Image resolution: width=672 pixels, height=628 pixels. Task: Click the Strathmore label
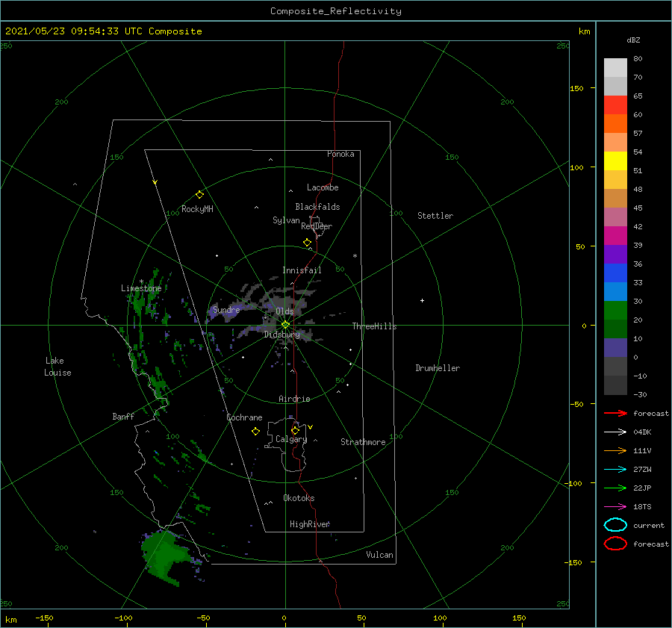363,442
